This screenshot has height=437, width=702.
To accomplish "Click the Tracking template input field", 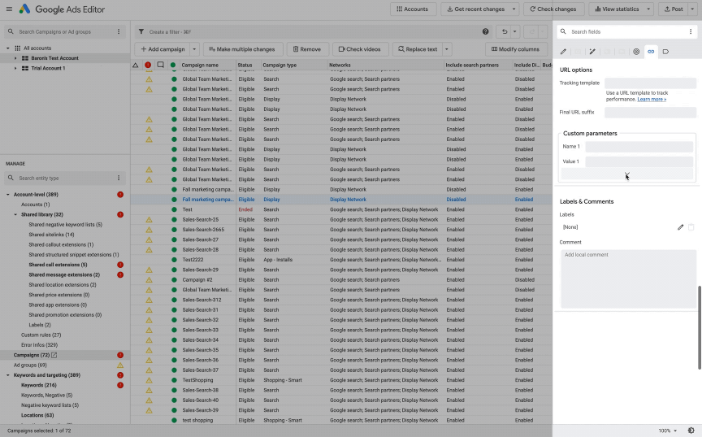I will coord(650,83).
